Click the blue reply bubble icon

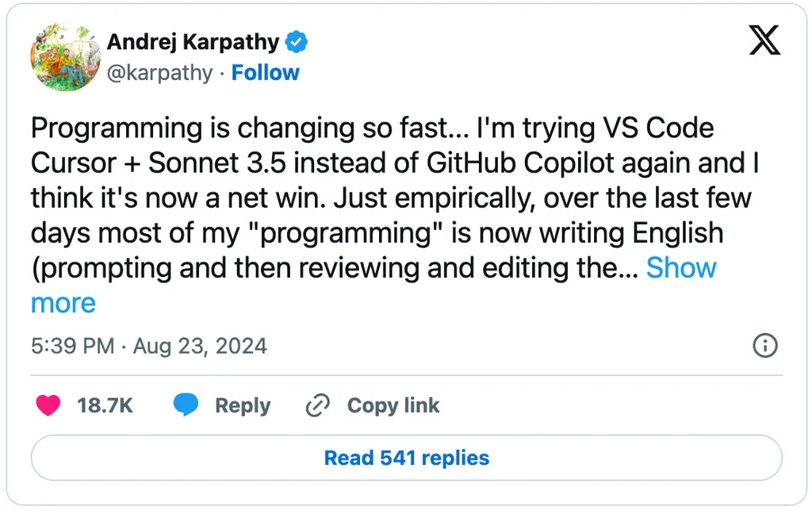coord(187,405)
